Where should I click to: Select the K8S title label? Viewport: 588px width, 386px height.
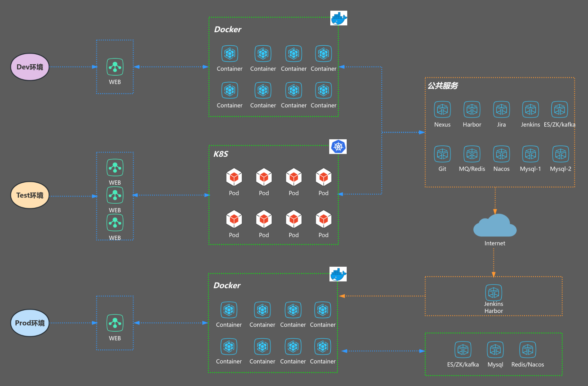pos(221,154)
